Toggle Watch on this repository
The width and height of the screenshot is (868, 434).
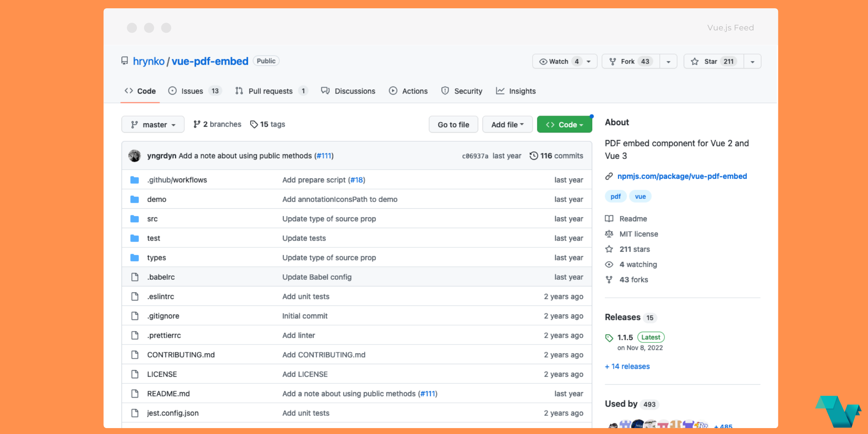(x=558, y=62)
